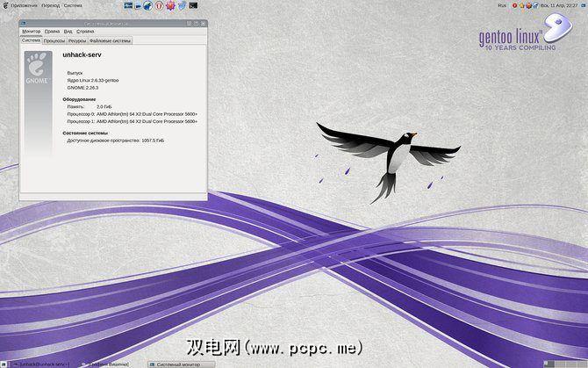Switch to the Процессы tab
The image size is (588, 368).
click(54, 40)
